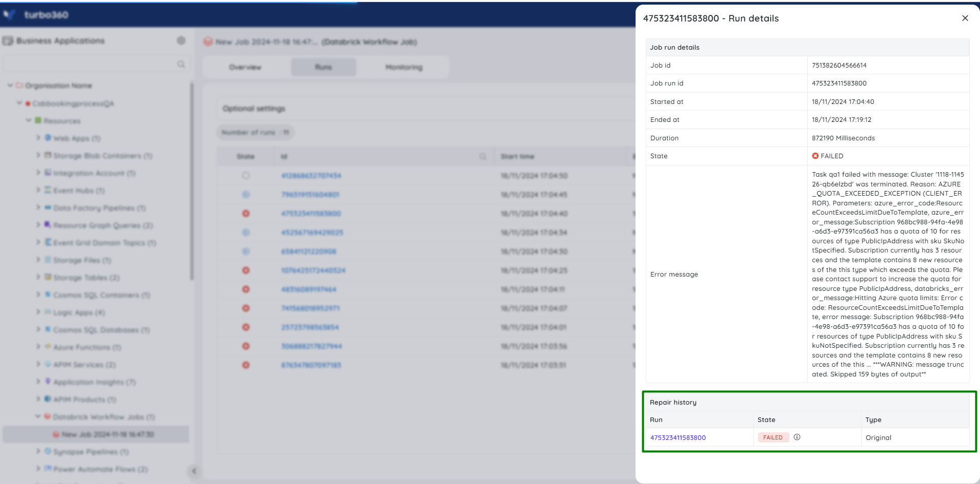Open run id 412868632707434
Screen dimensions: 980x484
click(311, 176)
